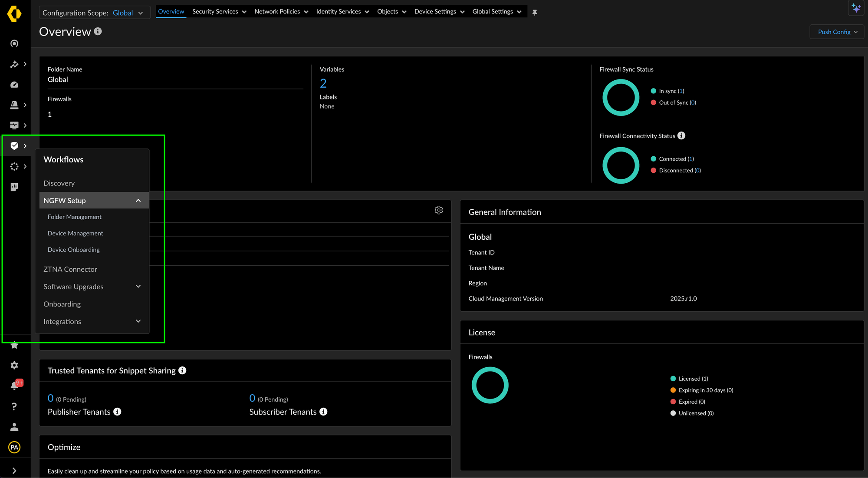The image size is (868, 478).
Task: Open the Push Config dropdown button
Action: coord(837,32)
